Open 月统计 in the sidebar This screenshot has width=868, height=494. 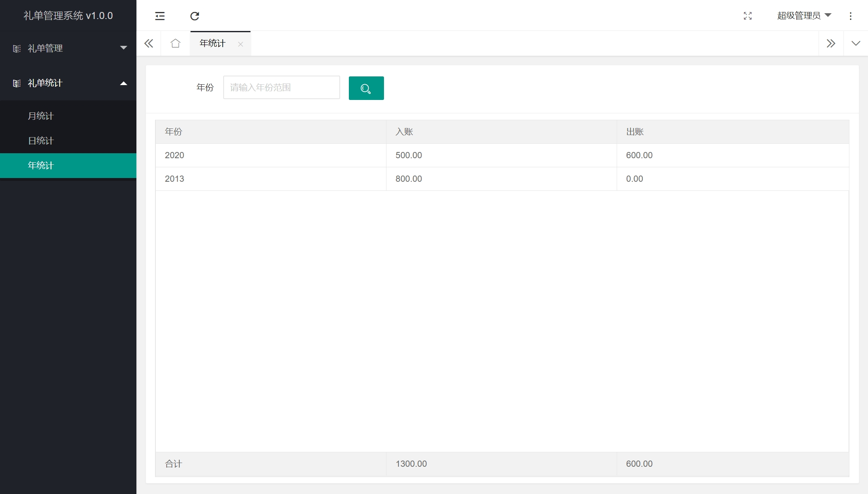pos(41,116)
